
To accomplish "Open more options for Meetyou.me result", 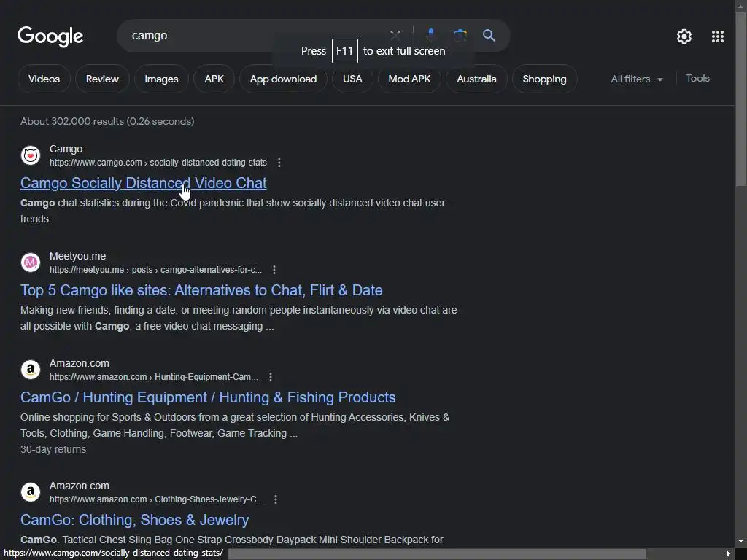I will click(274, 270).
